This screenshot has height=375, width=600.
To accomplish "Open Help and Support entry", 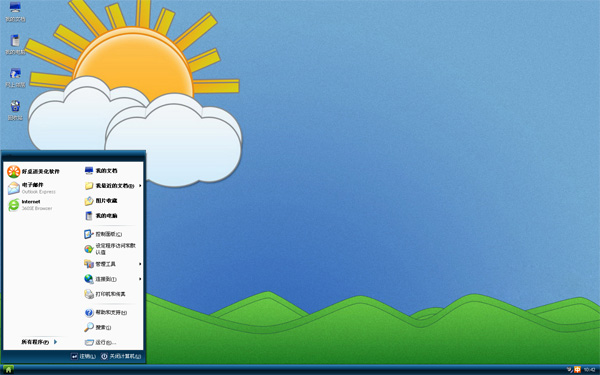I will [106, 313].
